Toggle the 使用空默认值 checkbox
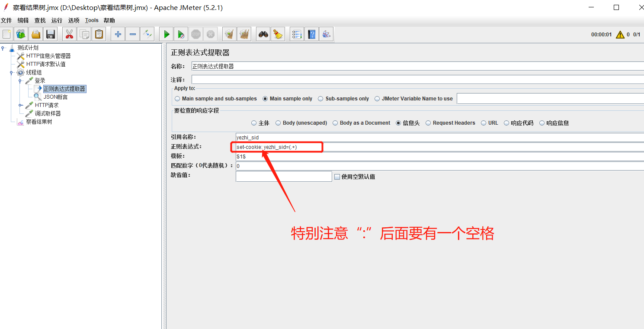The width and height of the screenshot is (644, 329). tap(337, 177)
